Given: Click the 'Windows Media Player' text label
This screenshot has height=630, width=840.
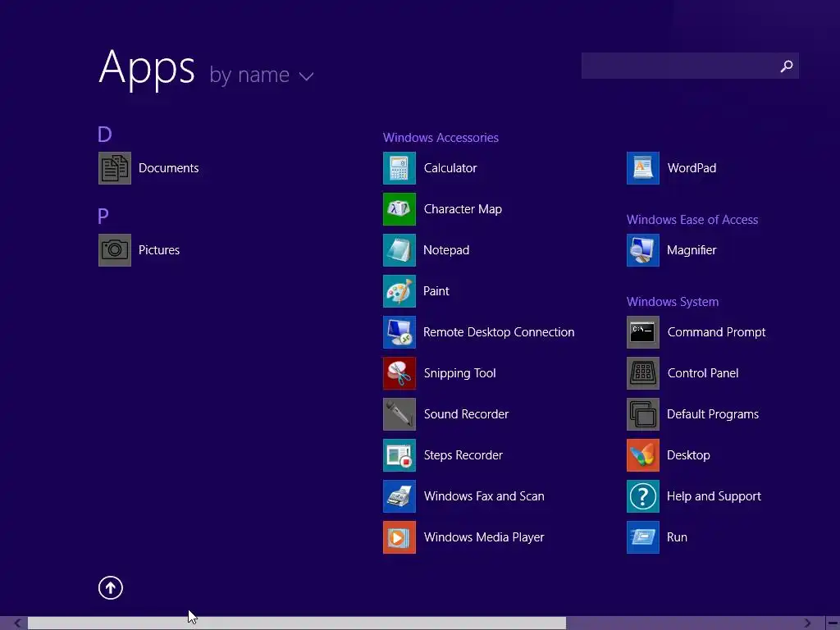Looking at the screenshot, I should pos(484,537).
